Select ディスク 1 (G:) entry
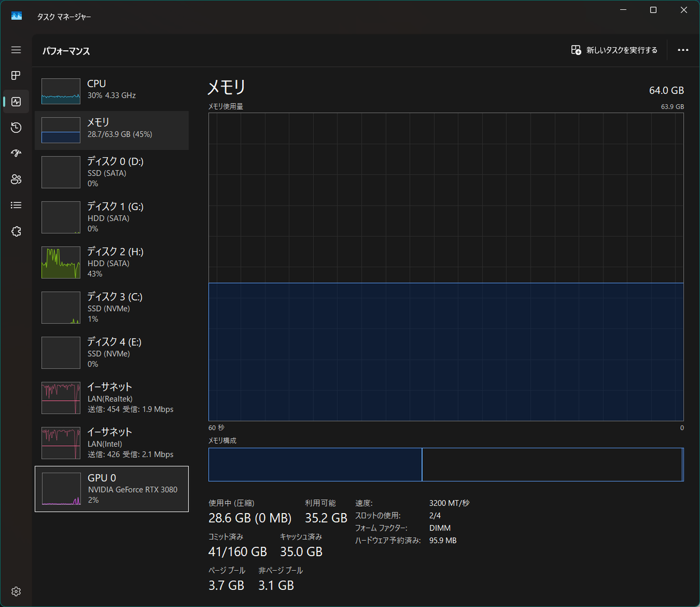This screenshot has height=607, width=700. pyautogui.click(x=111, y=217)
